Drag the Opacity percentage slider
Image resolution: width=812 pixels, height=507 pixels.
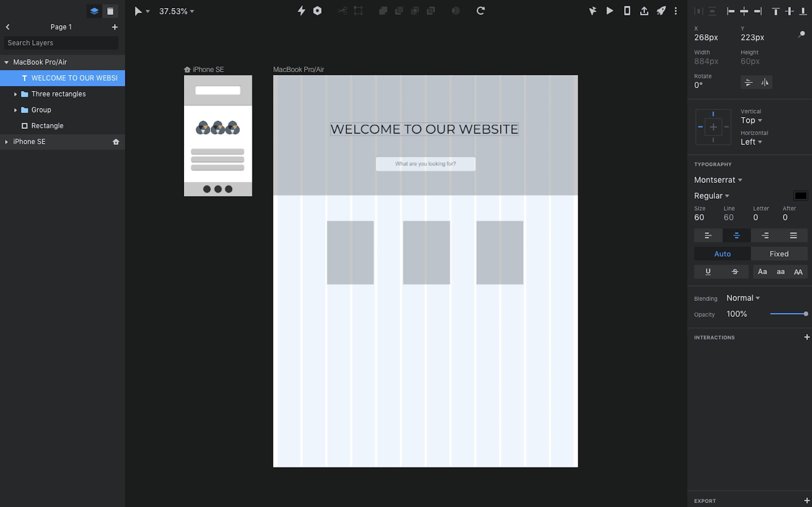point(805,314)
